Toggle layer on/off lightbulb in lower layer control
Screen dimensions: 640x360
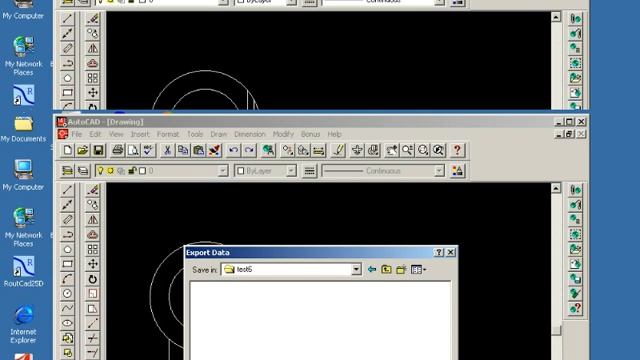pos(100,171)
